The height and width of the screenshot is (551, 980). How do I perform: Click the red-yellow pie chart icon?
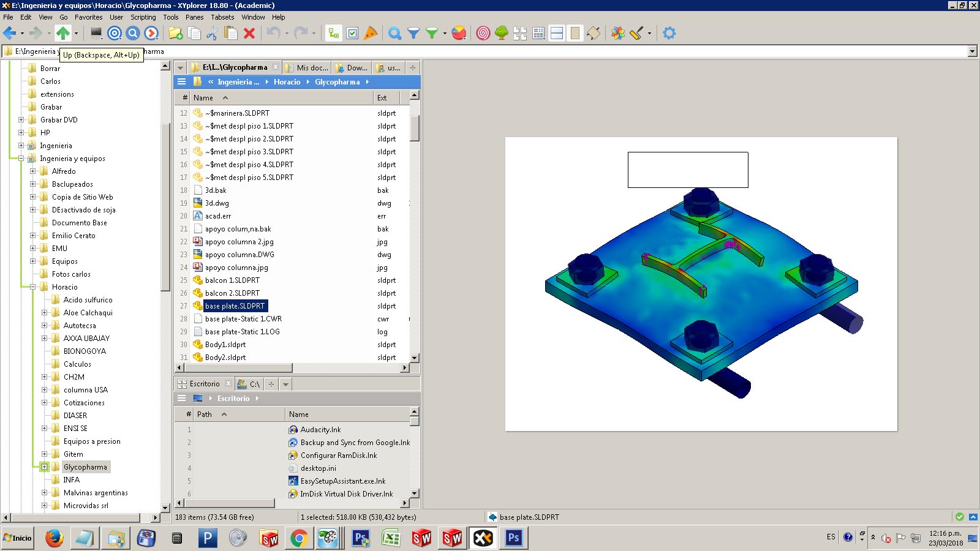pyautogui.click(x=459, y=33)
